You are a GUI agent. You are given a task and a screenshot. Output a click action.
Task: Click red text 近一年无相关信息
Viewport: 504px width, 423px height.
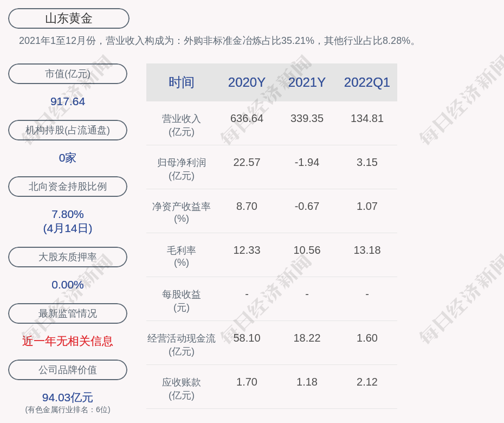coord(68,341)
